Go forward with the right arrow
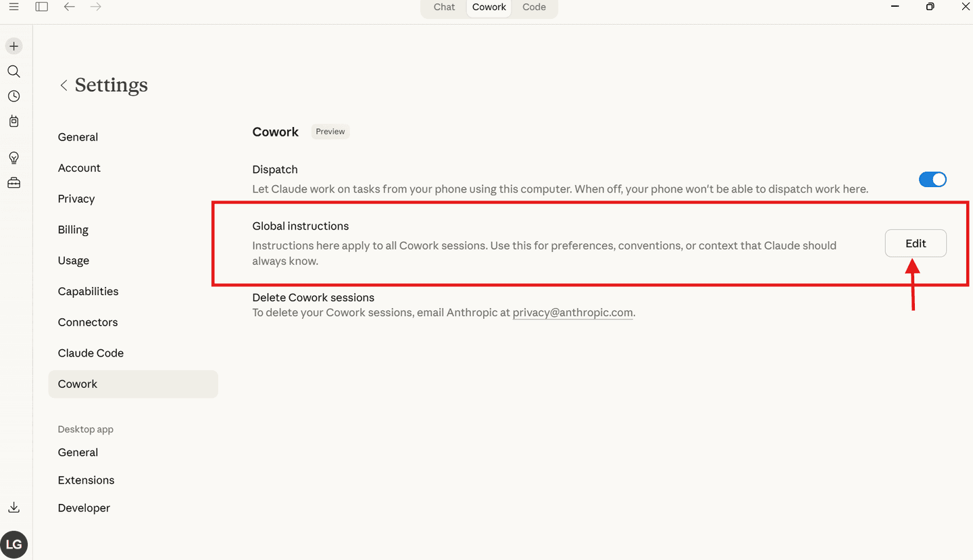This screenshot has width=973, height=560. [x=96, y=7]
